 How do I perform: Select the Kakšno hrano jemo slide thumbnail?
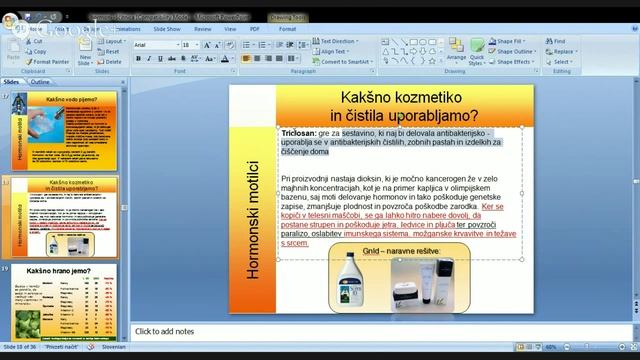pos(64,302)
